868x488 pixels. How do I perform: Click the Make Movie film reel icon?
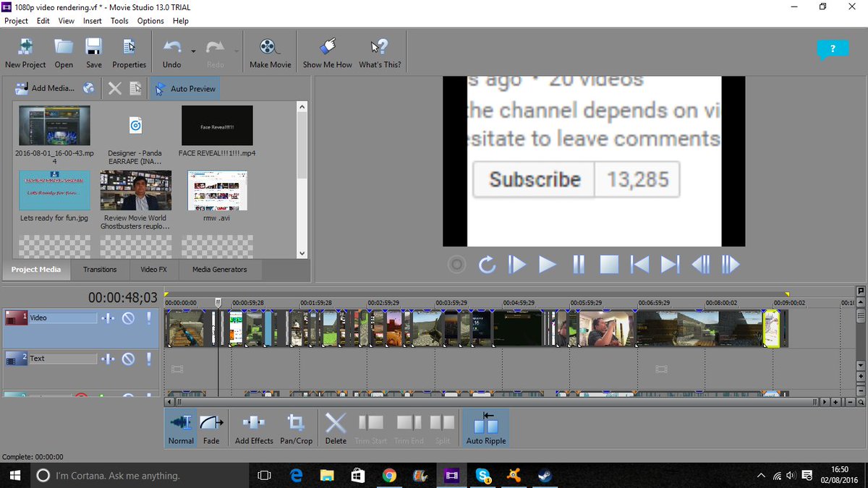point(270,47)
